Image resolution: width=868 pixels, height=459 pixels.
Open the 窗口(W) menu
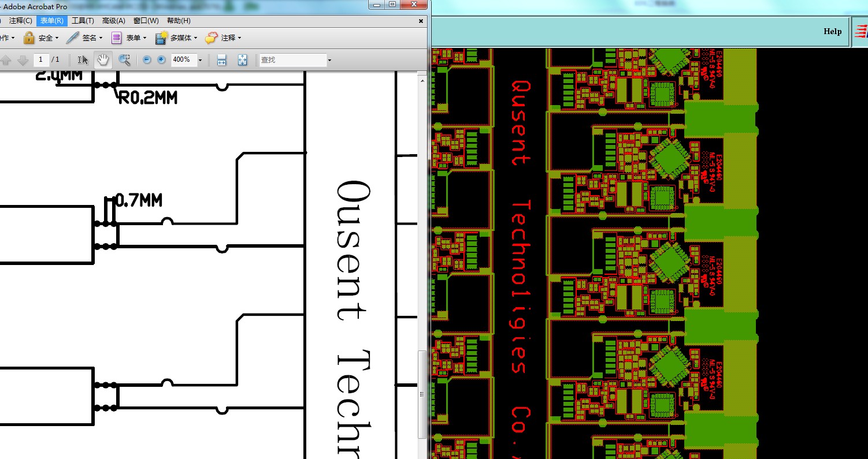(x=146, y=21)
